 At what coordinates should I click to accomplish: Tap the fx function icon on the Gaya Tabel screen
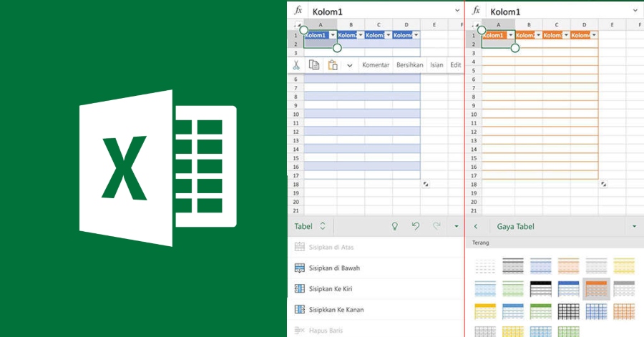[477, 10]
